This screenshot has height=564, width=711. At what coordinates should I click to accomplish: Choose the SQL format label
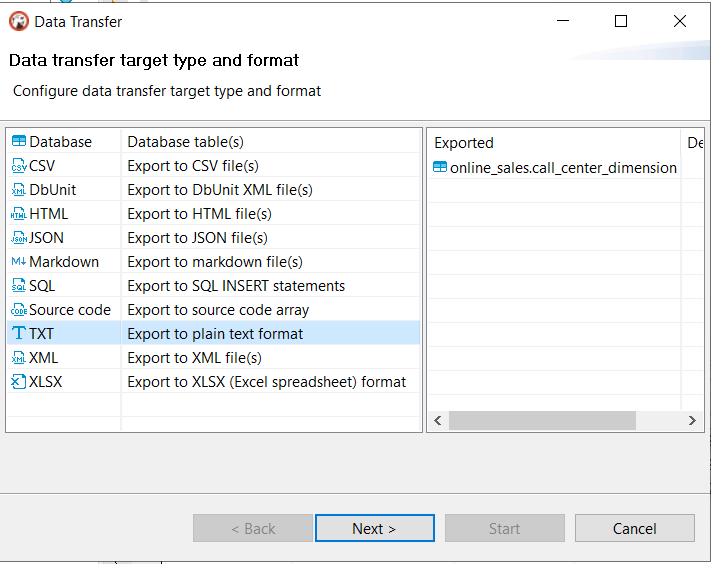(42, 286)
